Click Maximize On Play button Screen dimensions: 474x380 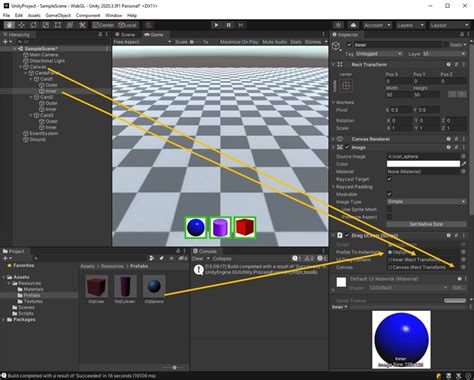pyautogui.click(x=239, y=42)
